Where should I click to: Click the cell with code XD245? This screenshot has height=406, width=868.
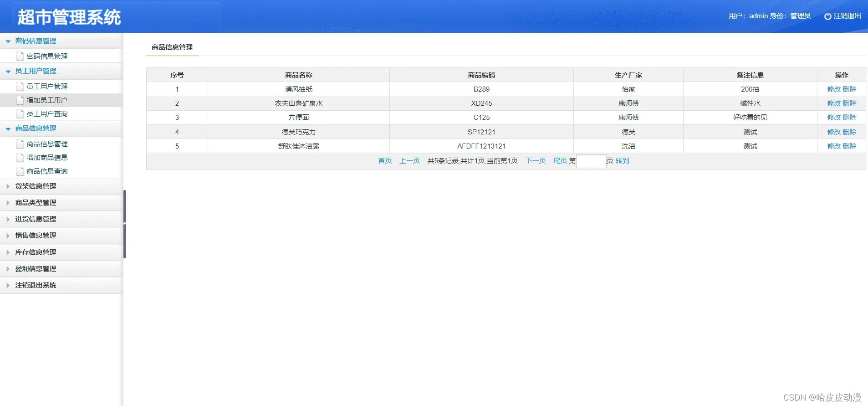tap(481, 103)
